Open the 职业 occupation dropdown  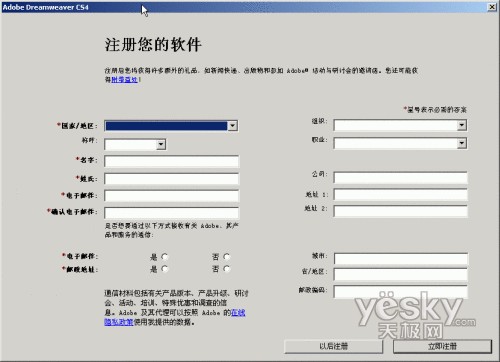click(x=400, y=143)
